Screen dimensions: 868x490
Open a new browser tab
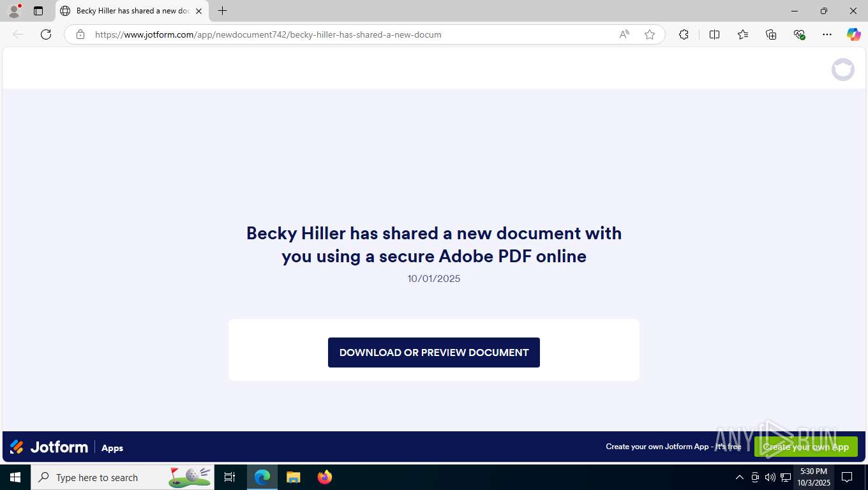pos(222,11)
